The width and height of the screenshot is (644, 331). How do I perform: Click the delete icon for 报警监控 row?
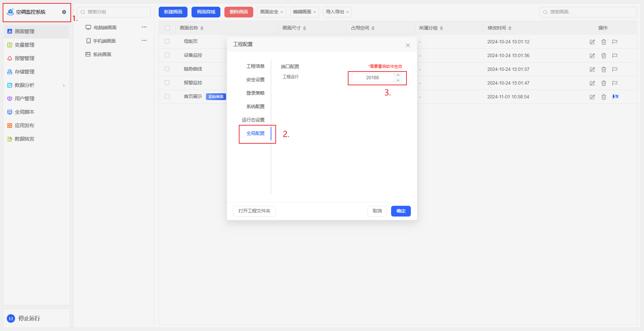[604, 83]
